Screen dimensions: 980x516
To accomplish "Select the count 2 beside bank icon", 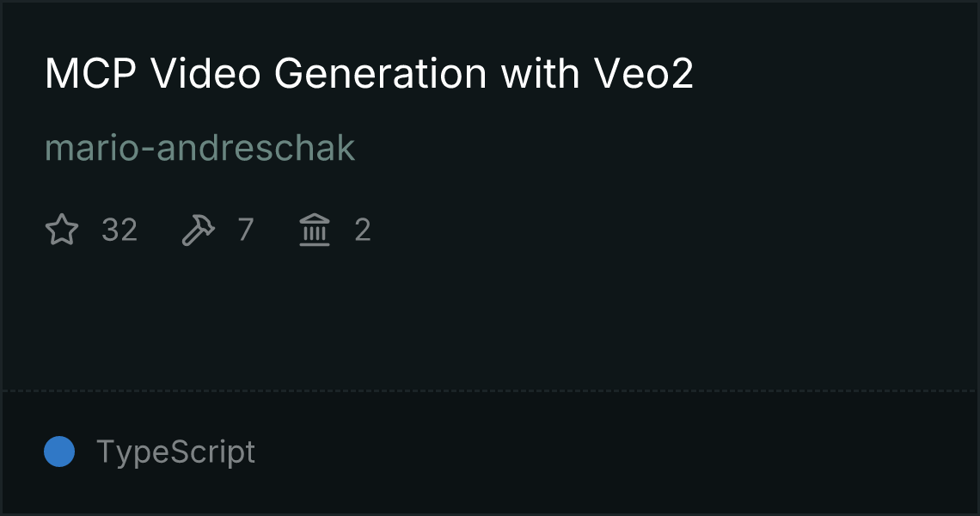I will (363, 230).
